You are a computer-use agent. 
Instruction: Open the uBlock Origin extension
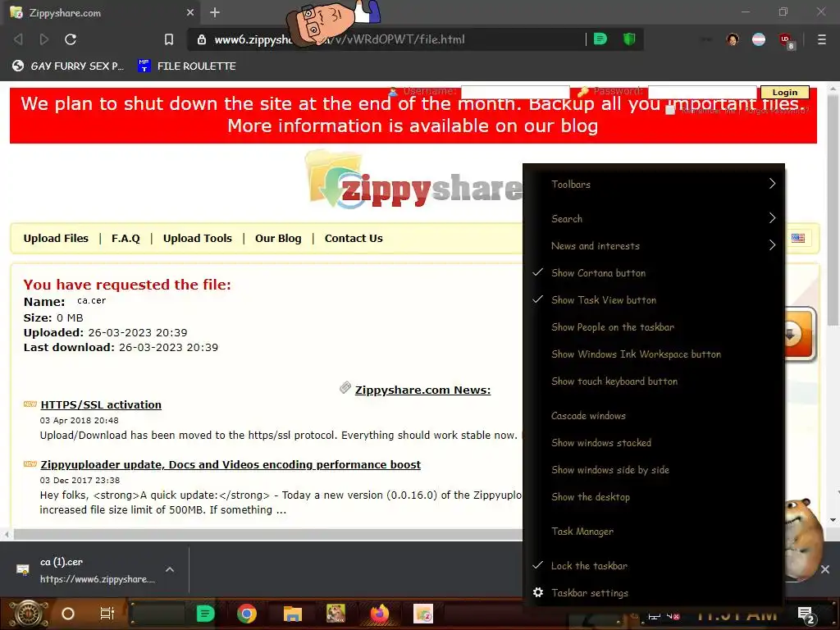[x=786, y=40]
